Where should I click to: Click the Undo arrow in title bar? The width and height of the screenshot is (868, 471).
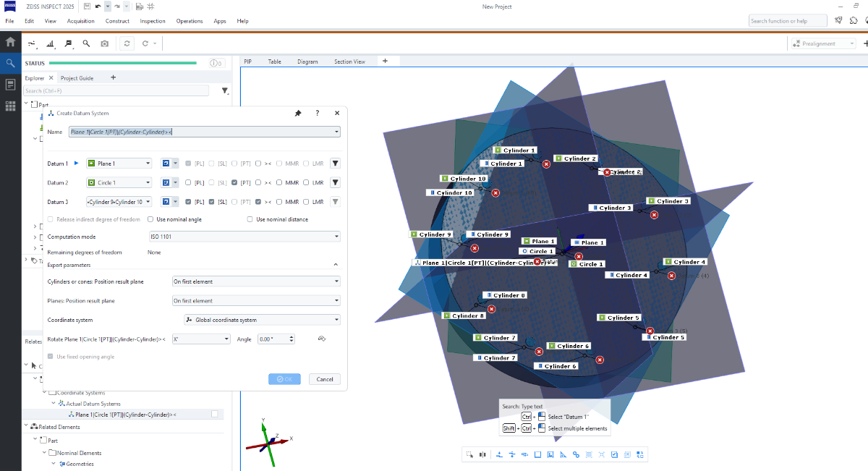[97, 7]
